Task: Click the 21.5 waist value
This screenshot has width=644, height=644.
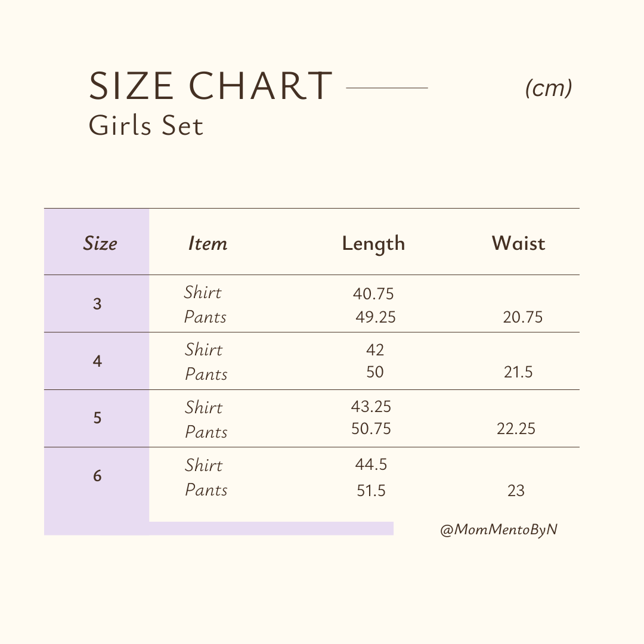Action: pos(518,373)
